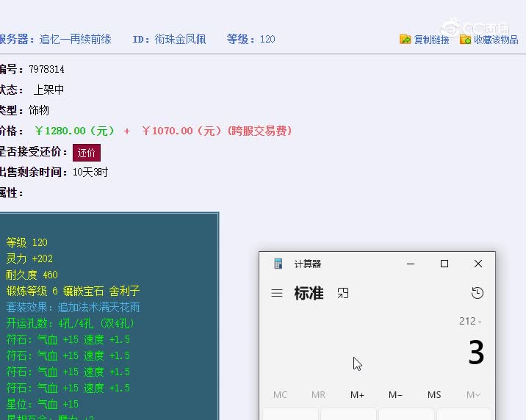The height and width of the screenshot is (420, 526).
Task: Click the red cross-server fee ¥1070.00
Action: click(x=181, y=131)
